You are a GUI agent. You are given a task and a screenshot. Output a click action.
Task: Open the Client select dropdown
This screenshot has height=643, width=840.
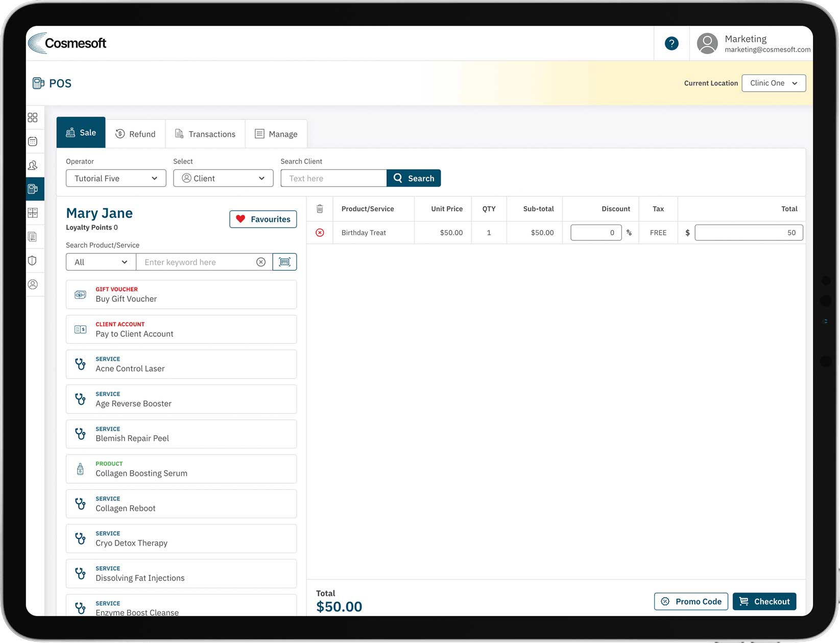point(223,178)
